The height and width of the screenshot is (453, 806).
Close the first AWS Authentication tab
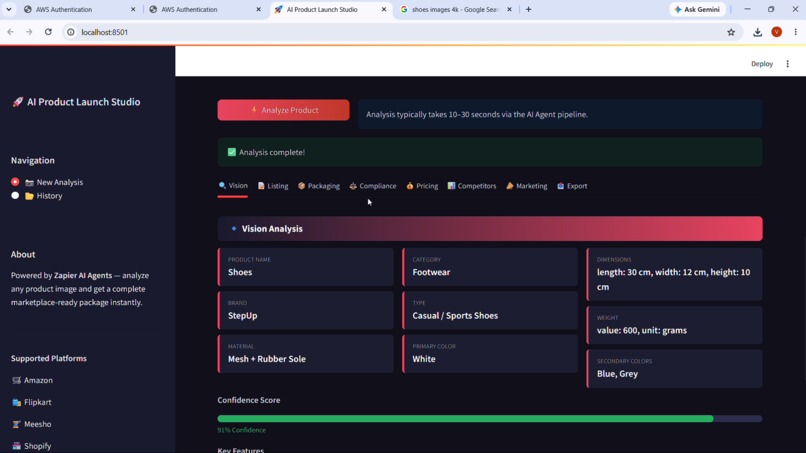[133, 9]
